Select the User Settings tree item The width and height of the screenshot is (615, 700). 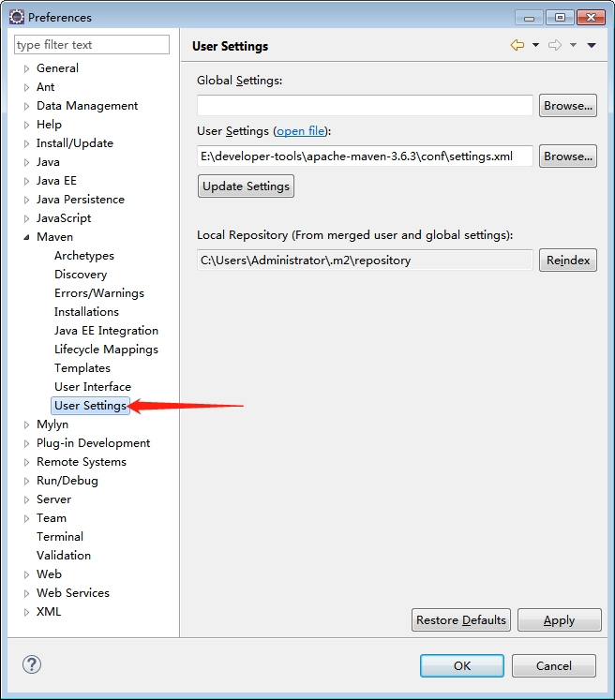click(90, 406)
